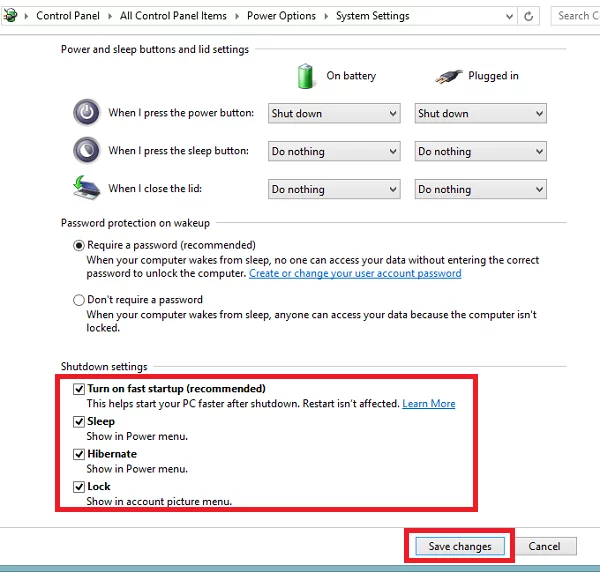Click the Control Panel icon in address bar
This screenshot has width=600, height=573.
[11, 16]
